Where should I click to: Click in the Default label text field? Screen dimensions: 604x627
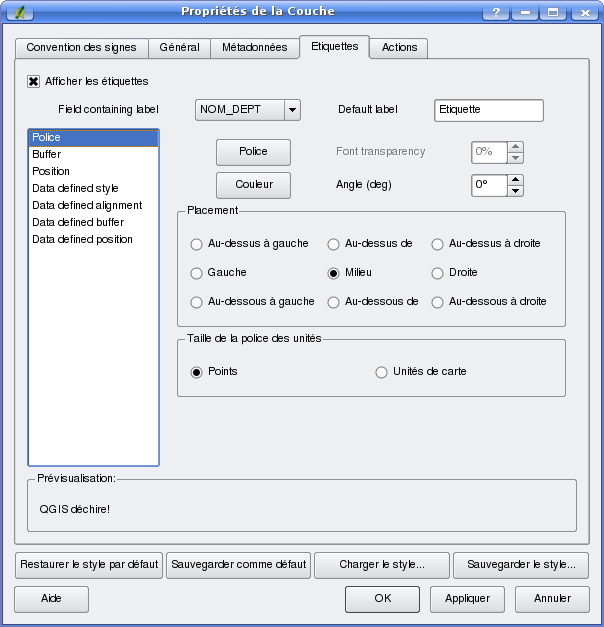488,110
